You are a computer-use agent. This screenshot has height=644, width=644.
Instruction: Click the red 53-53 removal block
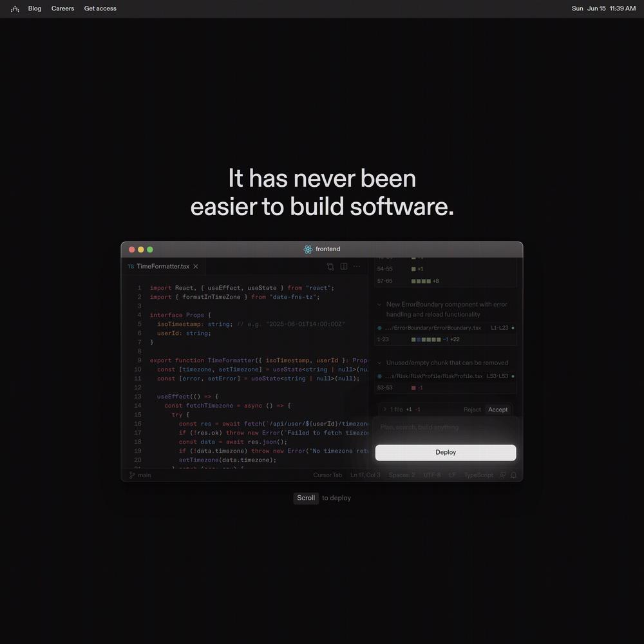413,388
